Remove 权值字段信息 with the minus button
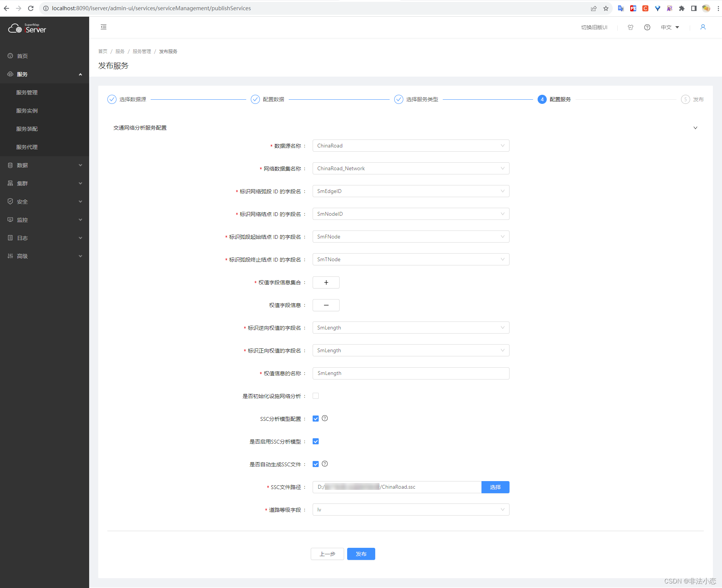Screen dimensions: 722x588 point(326,305)
